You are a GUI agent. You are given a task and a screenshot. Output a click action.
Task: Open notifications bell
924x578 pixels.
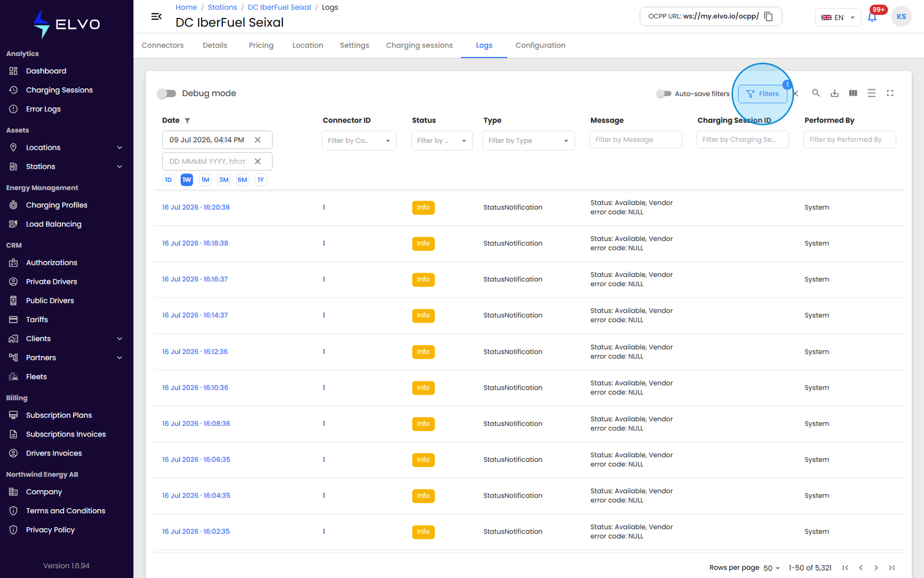click(x=872, y=17)
